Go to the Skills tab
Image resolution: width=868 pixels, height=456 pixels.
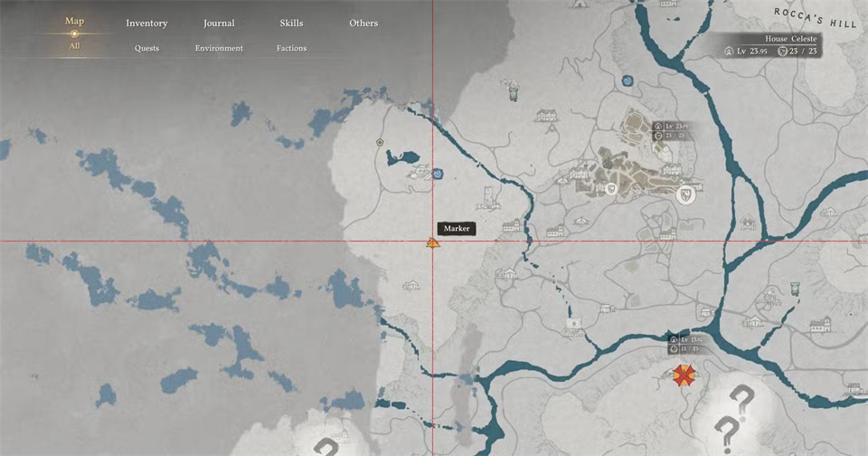291,23
